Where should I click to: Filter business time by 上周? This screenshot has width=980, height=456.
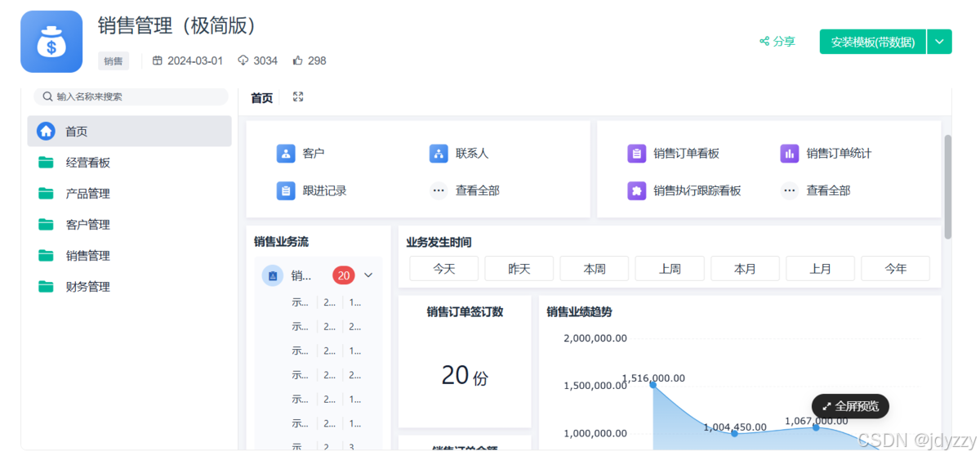pyautogui.click(x=670, y=269)
